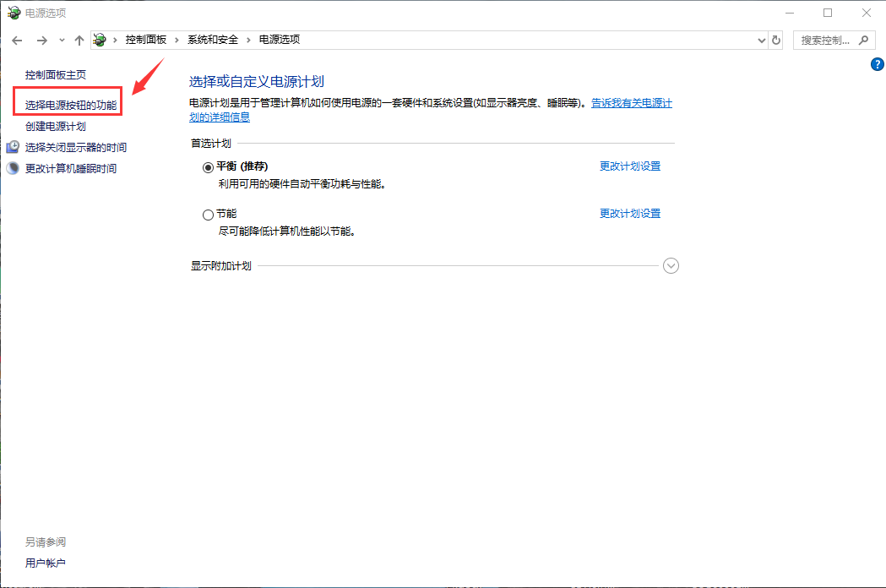
Task: Click the 电源选项 breadcrumb
Action: [280, 40]
